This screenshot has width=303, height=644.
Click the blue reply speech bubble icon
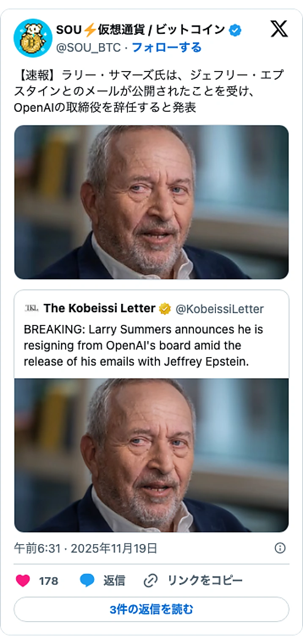(87, 581)
